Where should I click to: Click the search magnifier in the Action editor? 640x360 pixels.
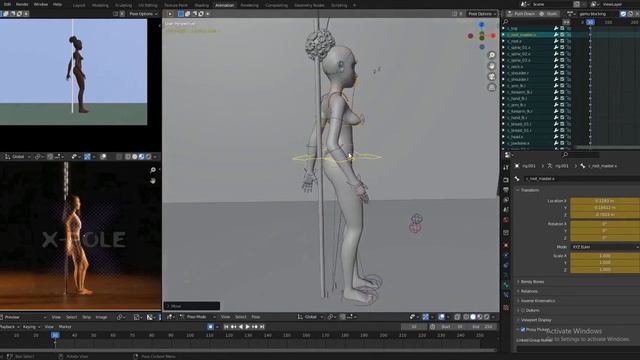[506, 22]
